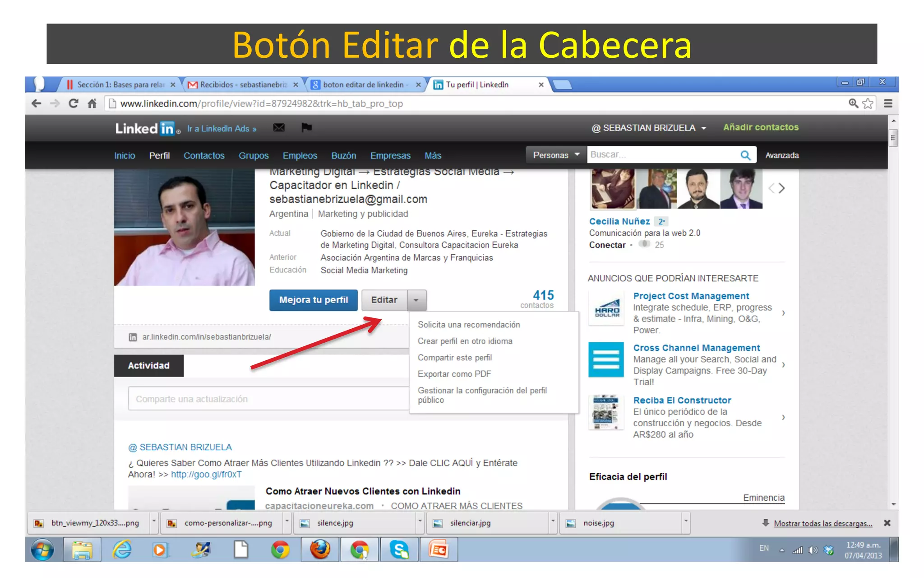Open noise.jpg download options arrow

point(686,521)
